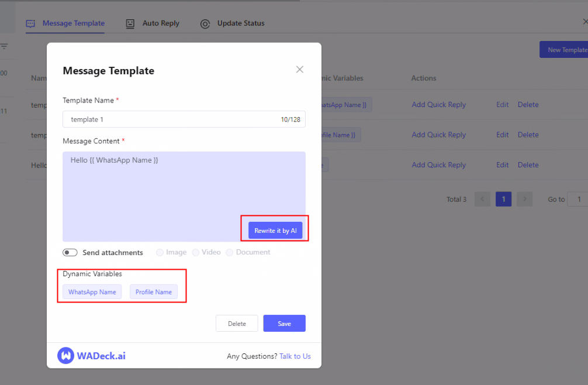This screenshot has width=588, height=385.
Task: Click the Auto Reply robot icon
Action: pyautogui.click(x=130, y=23)
